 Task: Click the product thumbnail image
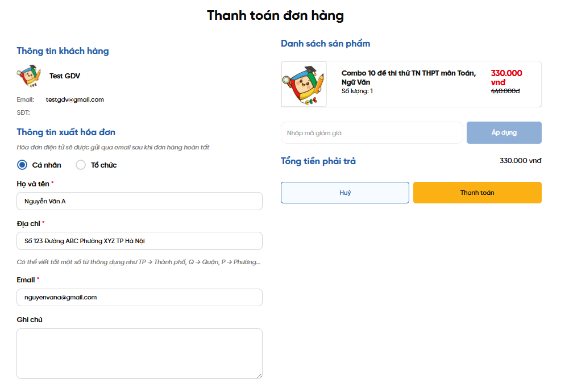(304, 84)
